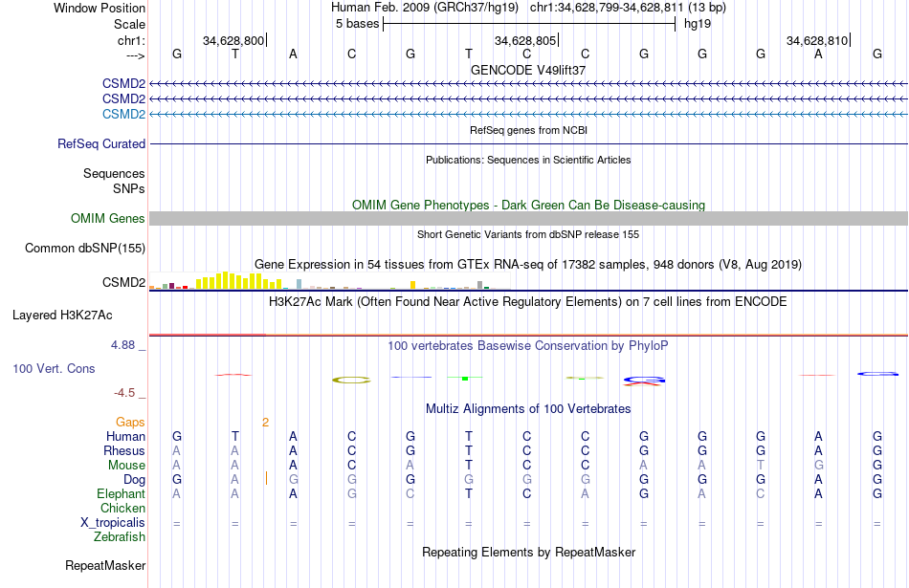
Task: Open Repeating Elements by RepeatMasker title
Action: coord(528,552)
